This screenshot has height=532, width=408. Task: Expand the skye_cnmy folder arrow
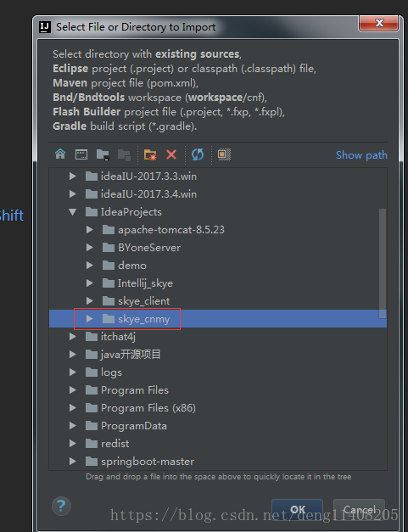(90, 319)
